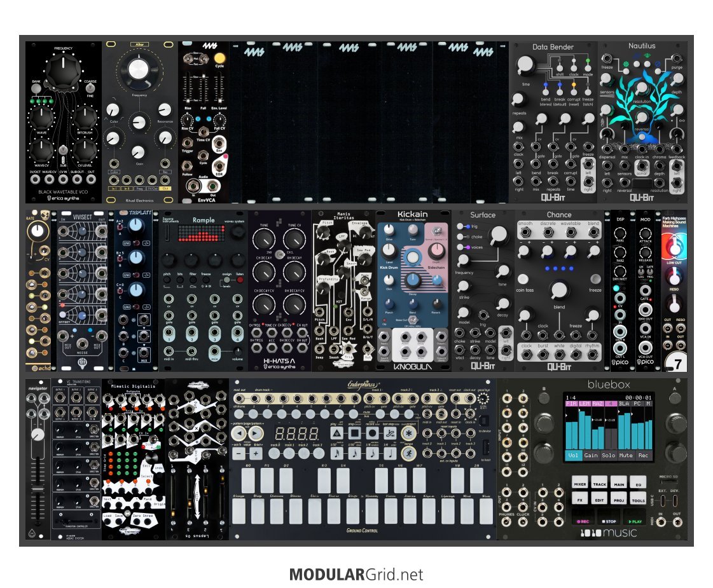Advance to next pattern with right arrow
Image resolution: width=713 pixels, height=588 pixels.
point(256,434)
